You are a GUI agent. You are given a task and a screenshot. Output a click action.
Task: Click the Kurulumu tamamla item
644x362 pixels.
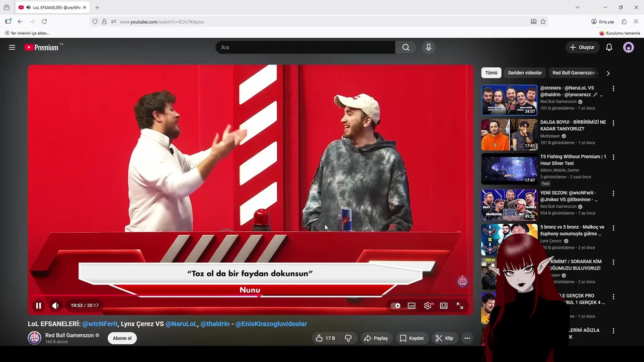click(619, 33)
